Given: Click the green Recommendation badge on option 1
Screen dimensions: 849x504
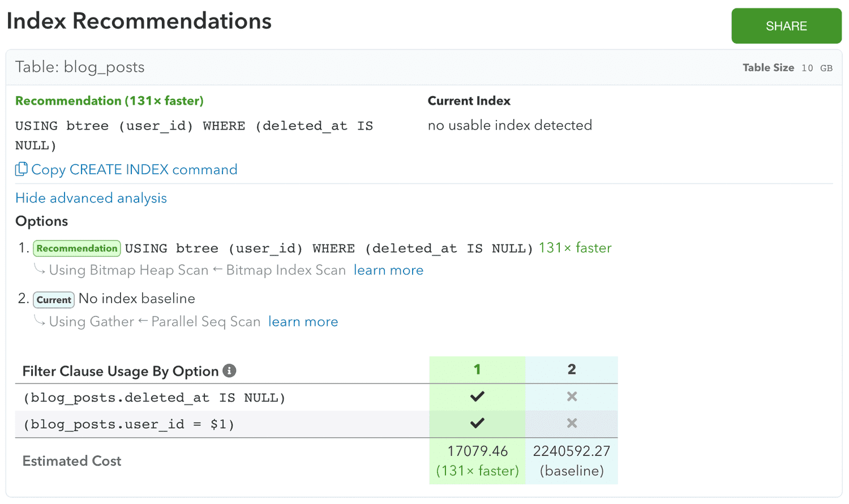Looking at the screenshot, I should (76, 248).
